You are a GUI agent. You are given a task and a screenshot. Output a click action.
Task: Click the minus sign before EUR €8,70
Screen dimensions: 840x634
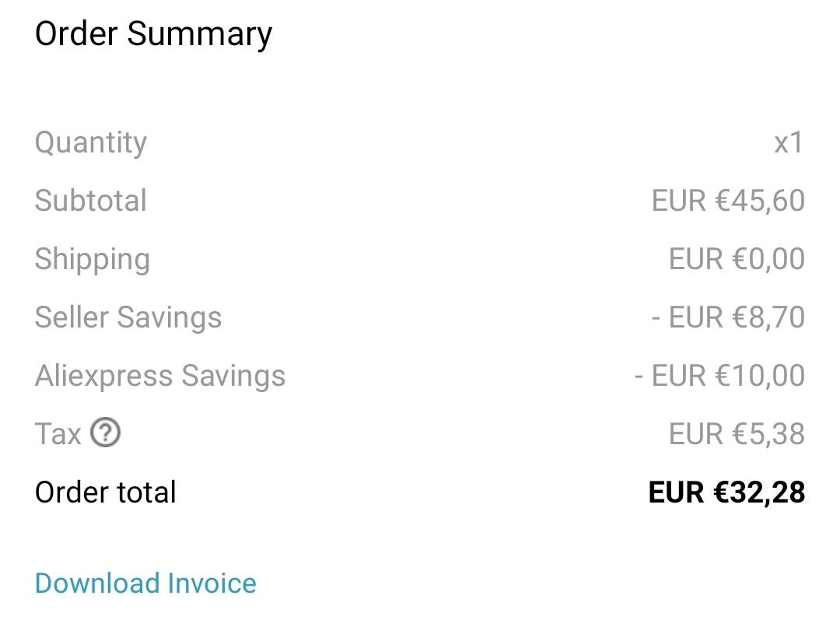656,318
